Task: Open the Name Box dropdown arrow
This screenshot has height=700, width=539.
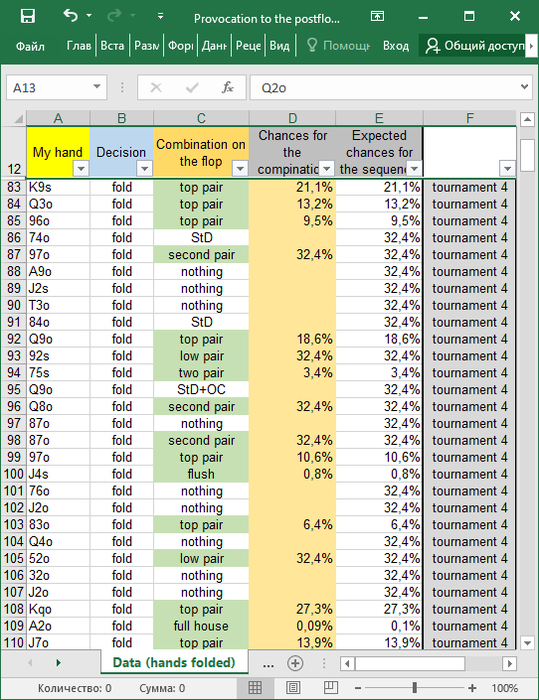Action: point(97,87)
